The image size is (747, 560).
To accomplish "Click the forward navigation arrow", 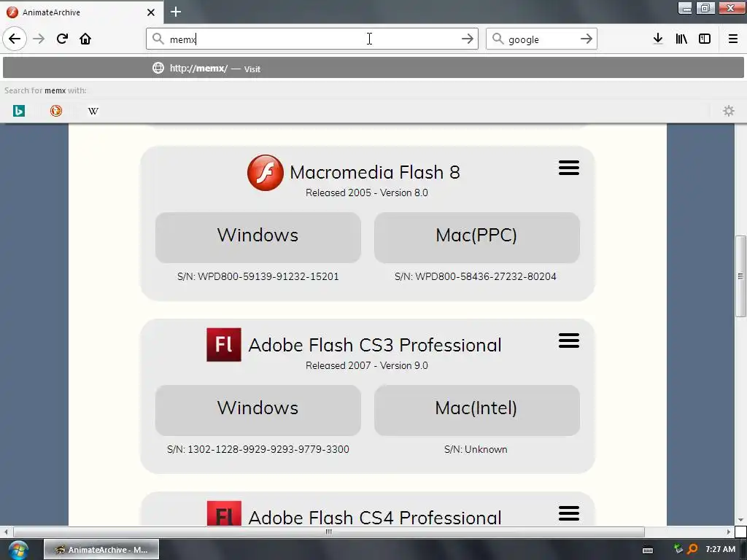I will pyautogui.click(x=39, y=39).
